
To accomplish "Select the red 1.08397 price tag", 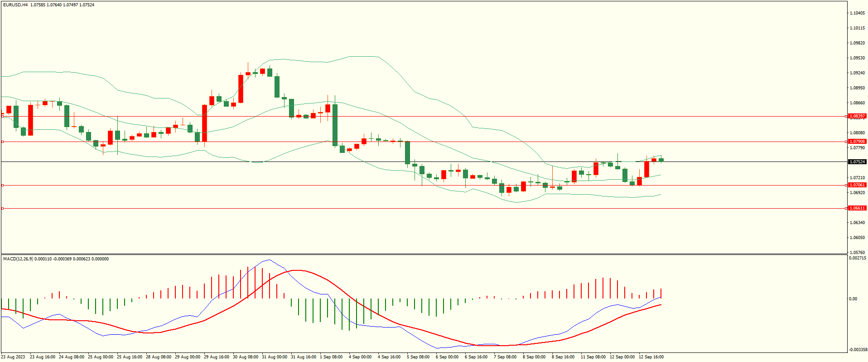I will click(x=857, y=116).
